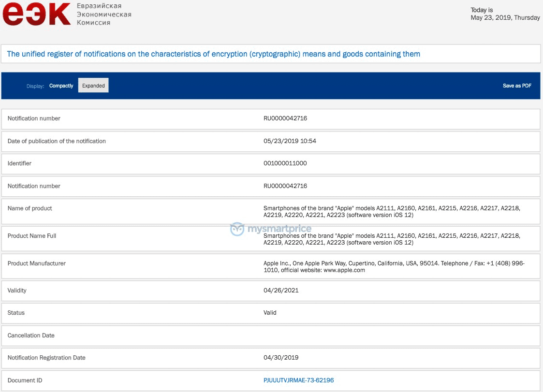Viewport: 543px width, 392px height.
Task: Open Document ID link PJUUUTVJRMAE-73-62196
Action: [x=299, y=380]
